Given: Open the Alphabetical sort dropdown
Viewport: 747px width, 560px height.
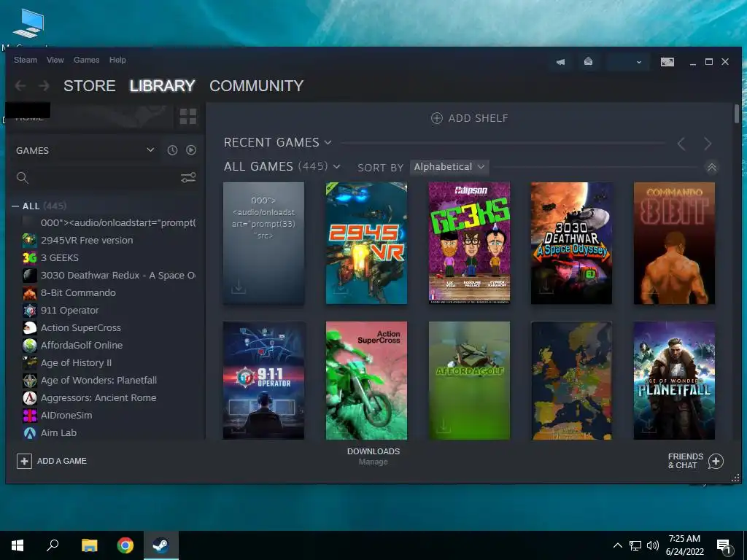Looking at the screenshot, I should (x=449, y=167).
